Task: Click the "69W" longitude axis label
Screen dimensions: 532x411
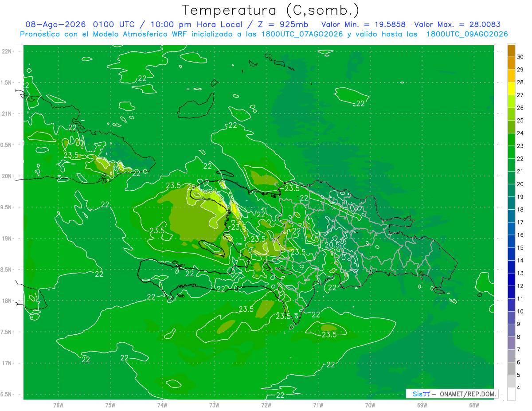Action: coord(422,405)
